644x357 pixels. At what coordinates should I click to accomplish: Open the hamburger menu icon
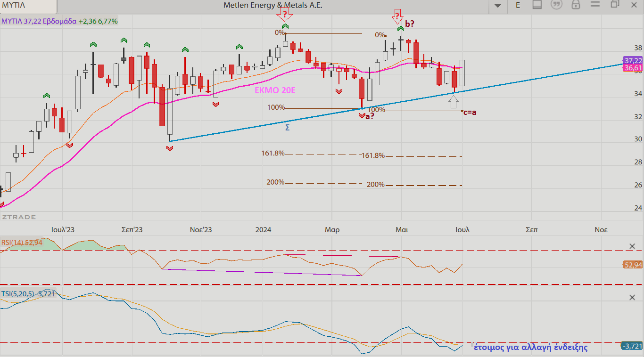coord(594,5)
